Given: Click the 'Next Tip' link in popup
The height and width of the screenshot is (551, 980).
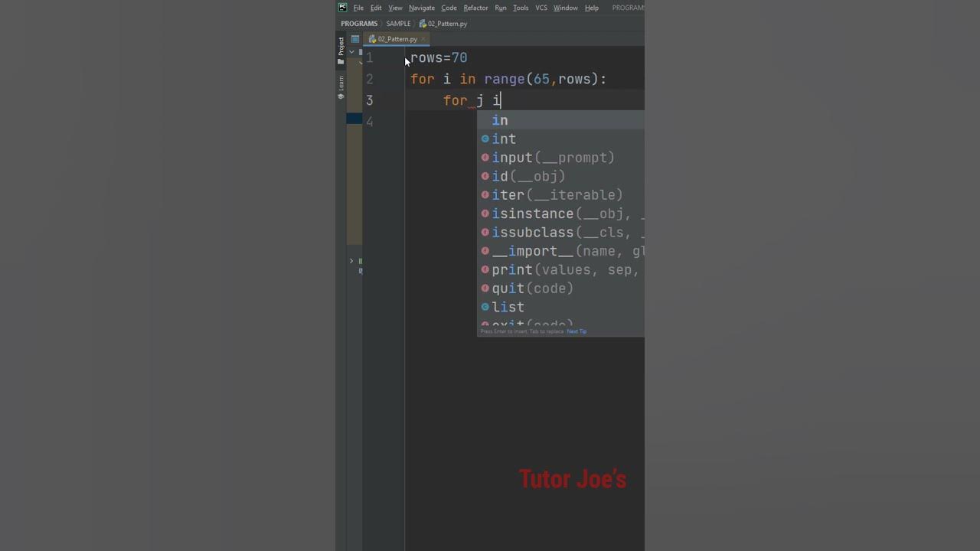Looking at the screenshot, I should [x=577, y=331].
